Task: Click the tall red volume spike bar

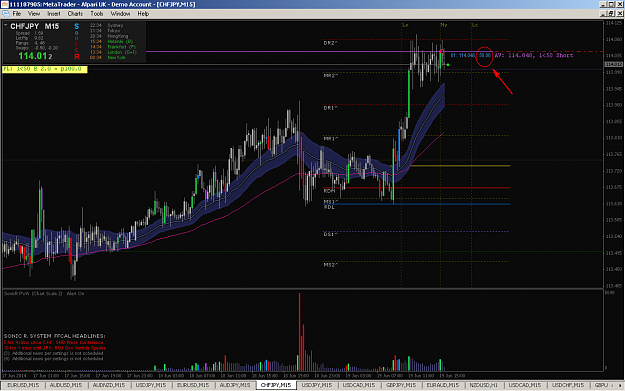Action: click(299, 332)
